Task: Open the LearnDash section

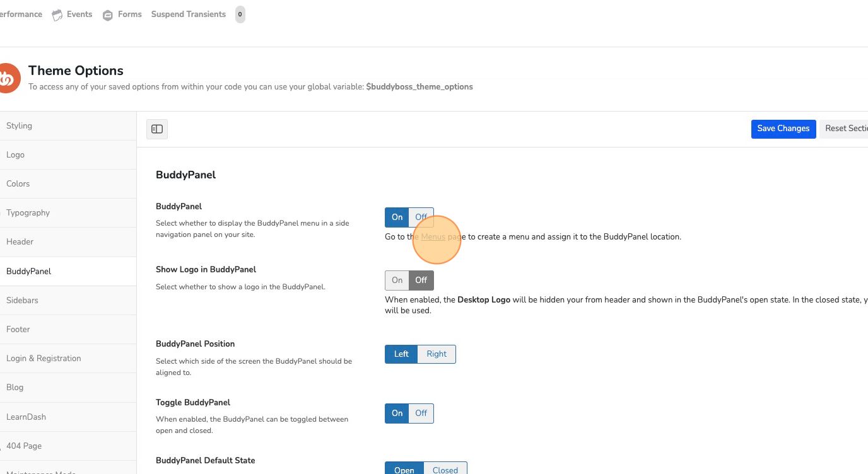Action: [x=68, y=417]
